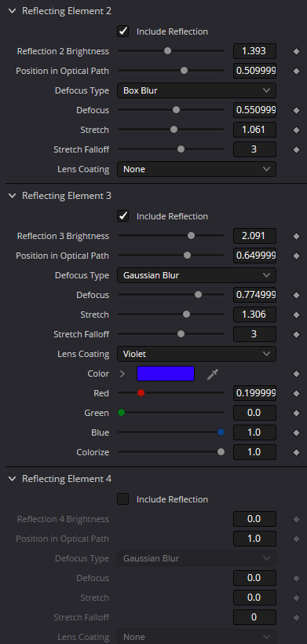Click keyframe diamond for Element 3 Defocus
The width and height of the screenshot is (307, 644).
(x=296, y=295)
